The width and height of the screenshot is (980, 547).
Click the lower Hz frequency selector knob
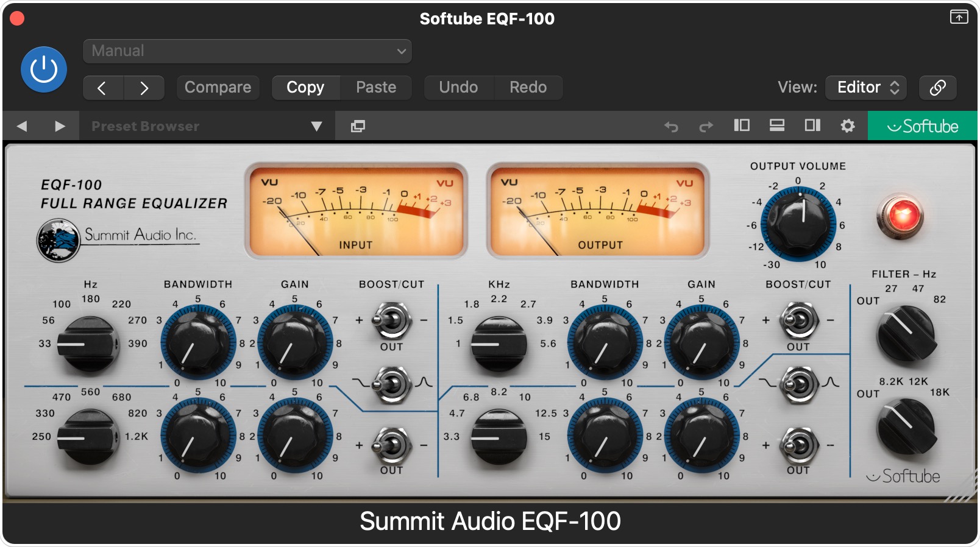(x=90, y=437)
